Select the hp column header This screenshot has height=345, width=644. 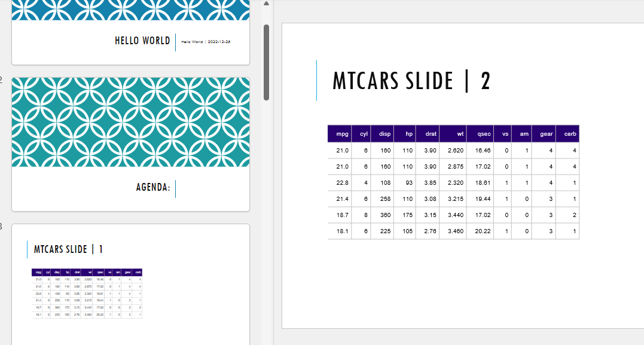405,134
